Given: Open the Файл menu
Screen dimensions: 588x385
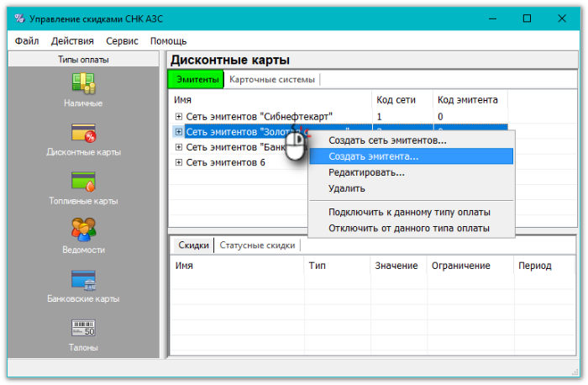Looking at the screenshot, I should (x=27, y=40).
